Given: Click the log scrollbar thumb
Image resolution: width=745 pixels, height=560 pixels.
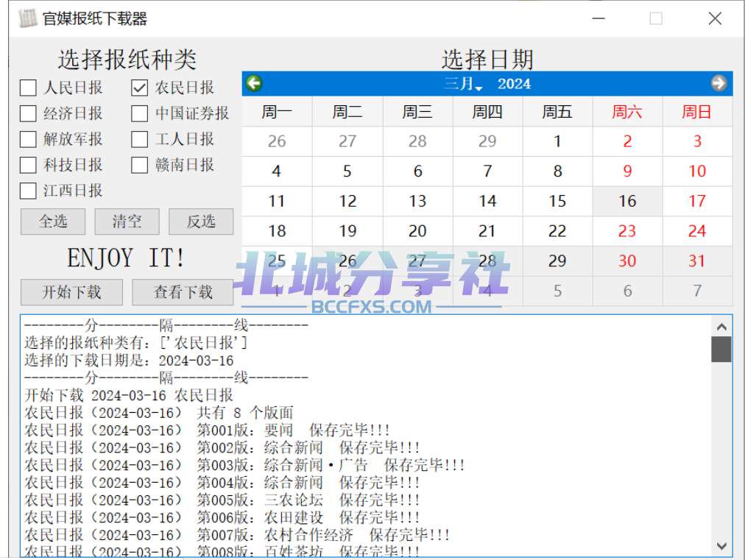Looking at the screenshot, I should [721, 349].
